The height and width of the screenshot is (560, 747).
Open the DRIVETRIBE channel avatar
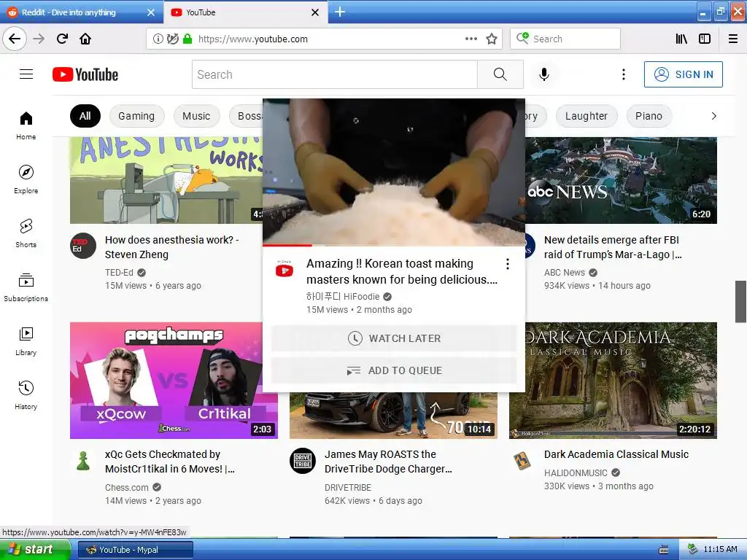(303, 461)
